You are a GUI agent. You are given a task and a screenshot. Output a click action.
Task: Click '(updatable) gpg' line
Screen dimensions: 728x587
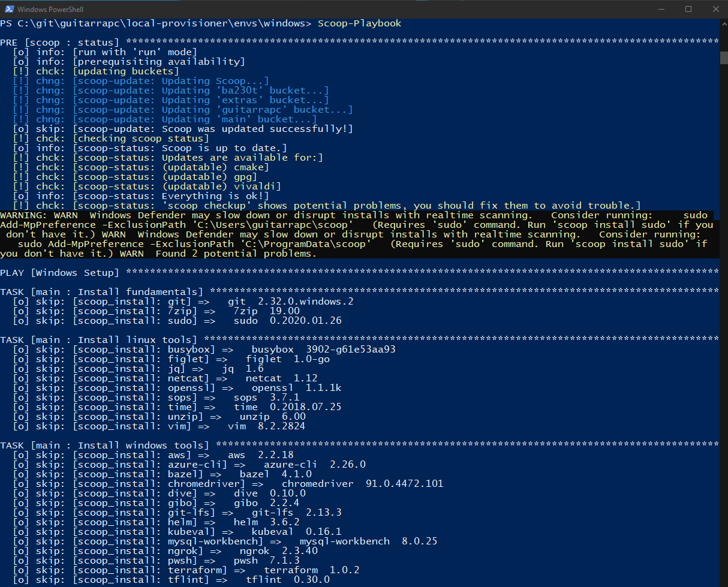pos(135,177)
